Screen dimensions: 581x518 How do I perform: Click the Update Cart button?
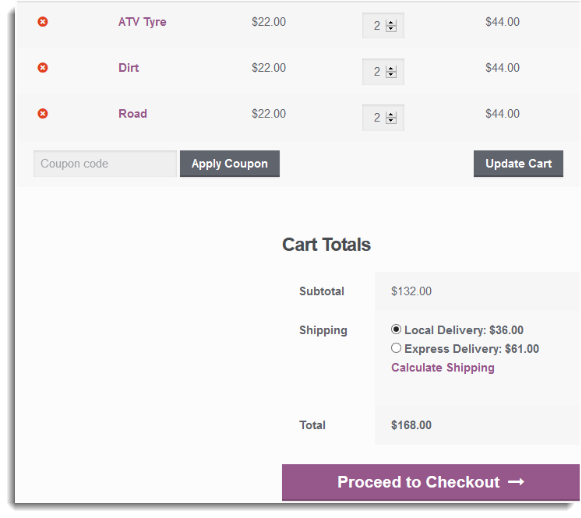pos(518,163)
